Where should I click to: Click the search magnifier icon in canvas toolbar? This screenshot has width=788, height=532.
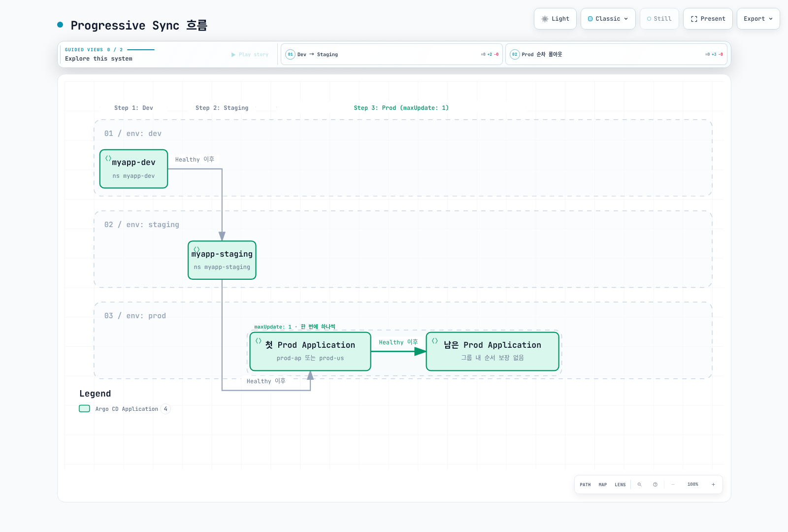pyautogui.click(x=639, y=485)
